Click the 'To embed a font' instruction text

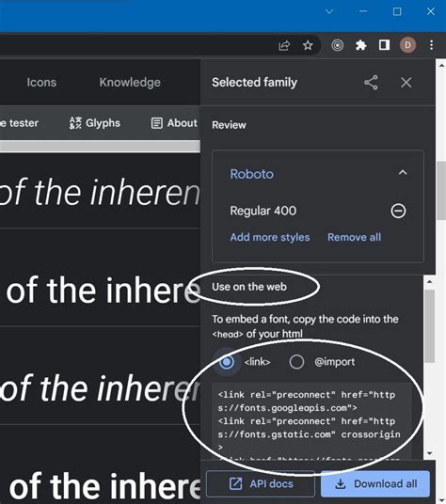pos(305,326)
